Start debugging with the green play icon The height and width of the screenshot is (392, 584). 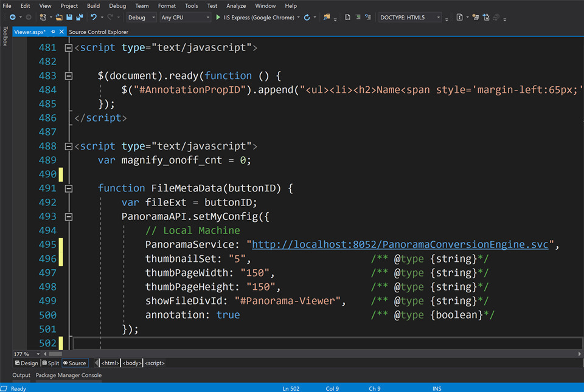coord(218,18)
